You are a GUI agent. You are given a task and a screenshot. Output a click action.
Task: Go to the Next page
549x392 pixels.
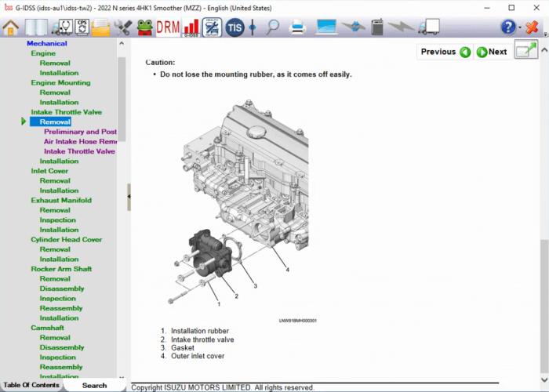coord(492,52)
